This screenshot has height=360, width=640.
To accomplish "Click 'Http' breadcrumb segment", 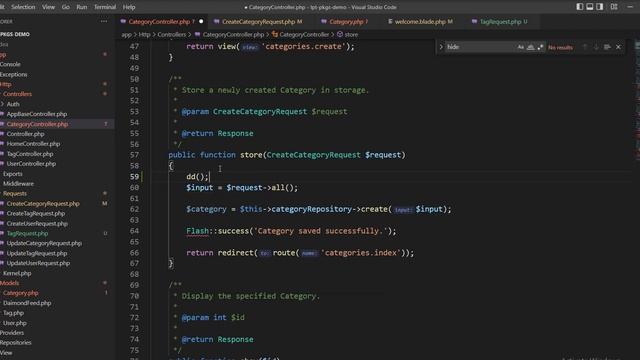I will click(x=144, y=35).
